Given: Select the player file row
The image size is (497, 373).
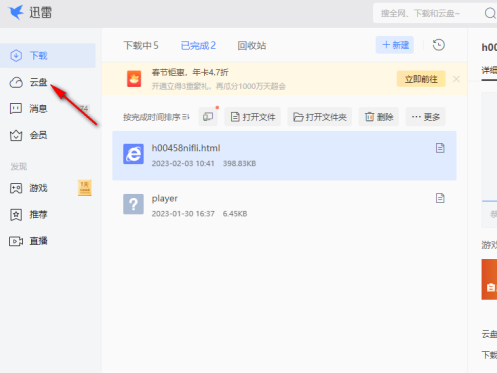Looking at the screenshot, I should pyautogui.click(x=284, y=205).
